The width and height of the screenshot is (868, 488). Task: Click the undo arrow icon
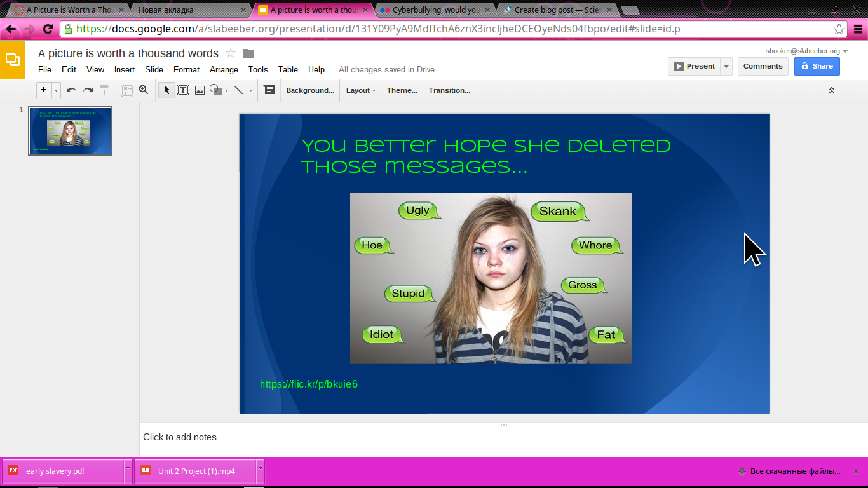[x=71, y=90]
